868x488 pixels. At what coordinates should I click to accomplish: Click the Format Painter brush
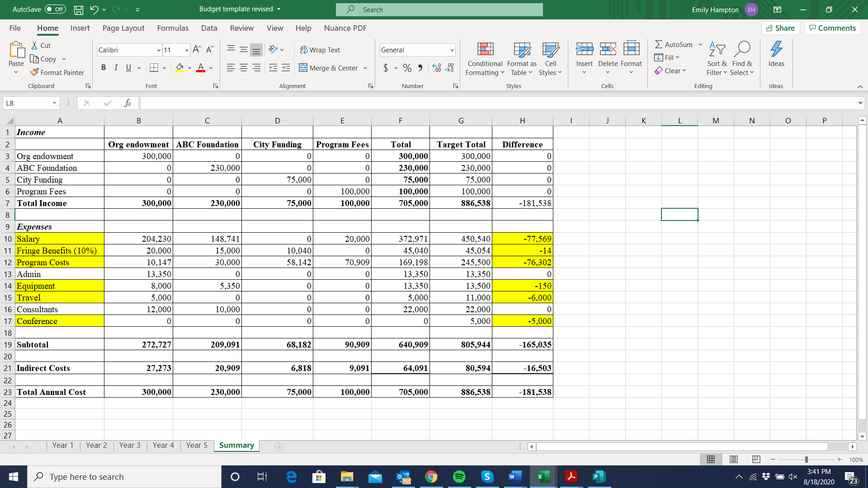57,72
